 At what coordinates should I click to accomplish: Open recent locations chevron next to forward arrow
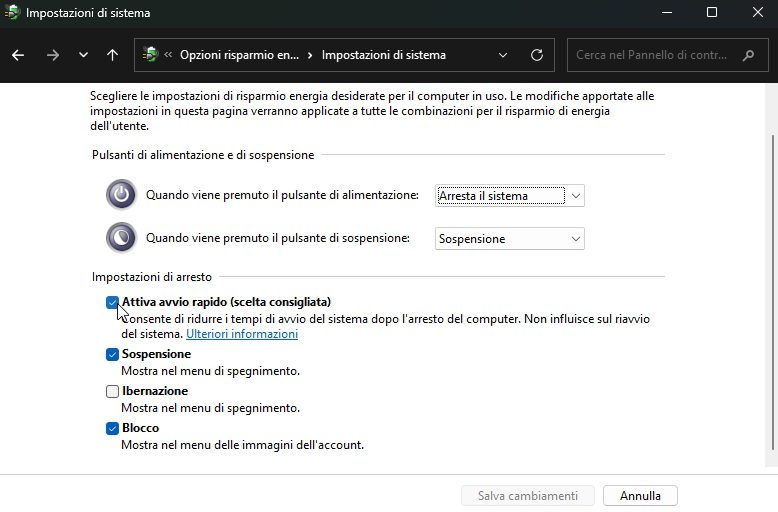pos(83,55)
